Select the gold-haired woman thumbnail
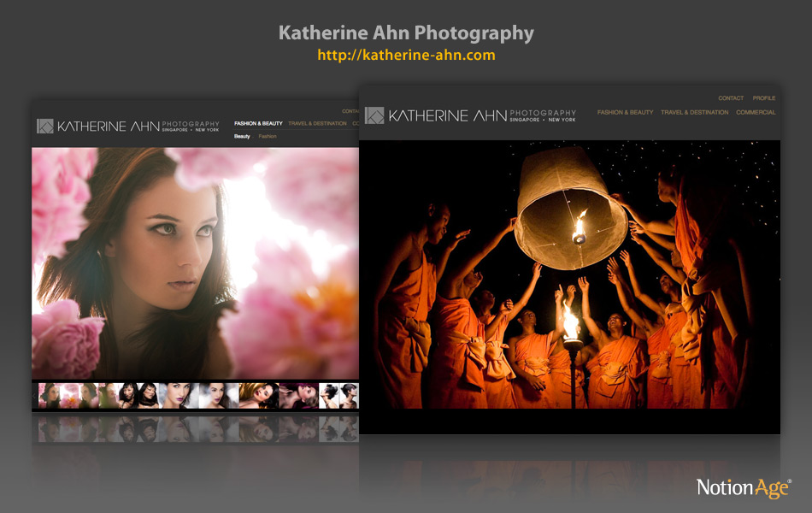This screenshot has width=812, height=513. click(x=258, y=396)
